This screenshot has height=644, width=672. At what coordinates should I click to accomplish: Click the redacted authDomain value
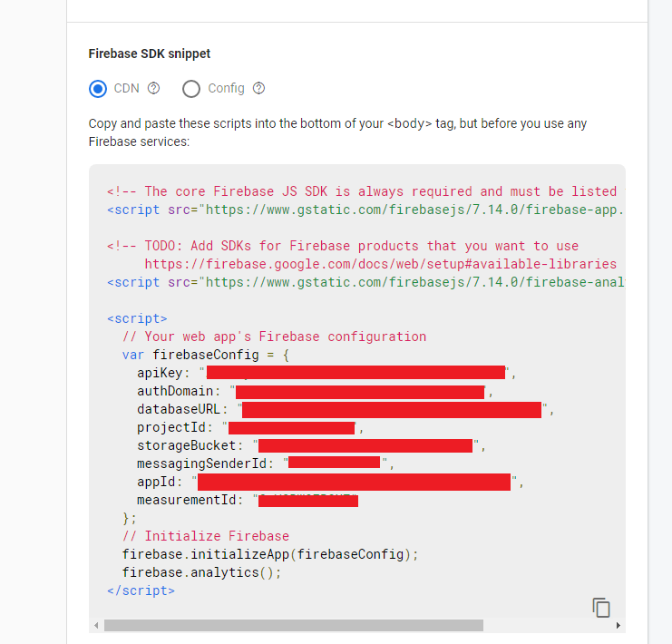(359, 391)
